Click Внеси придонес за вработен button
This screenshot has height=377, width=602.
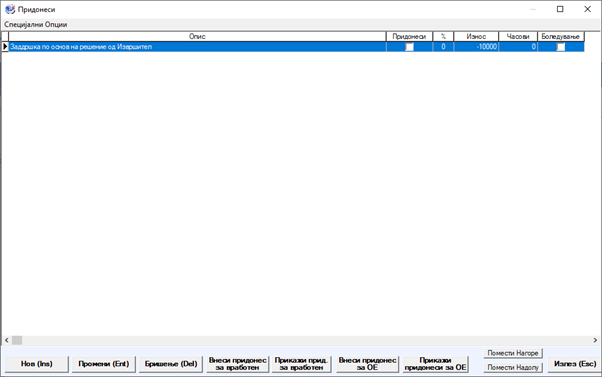click(x=238, y=364)
